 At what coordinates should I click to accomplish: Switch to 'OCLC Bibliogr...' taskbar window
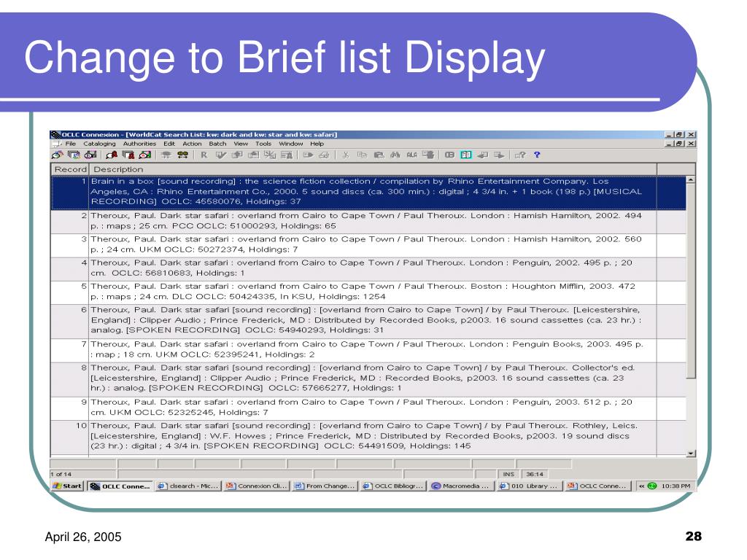(393, 486)
